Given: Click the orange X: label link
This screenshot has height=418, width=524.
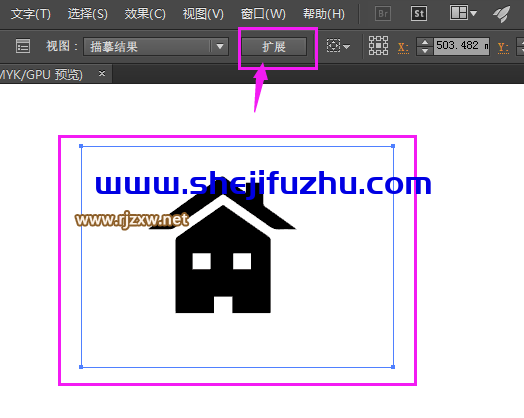Looking at the screenshot, I should point(403,47).
